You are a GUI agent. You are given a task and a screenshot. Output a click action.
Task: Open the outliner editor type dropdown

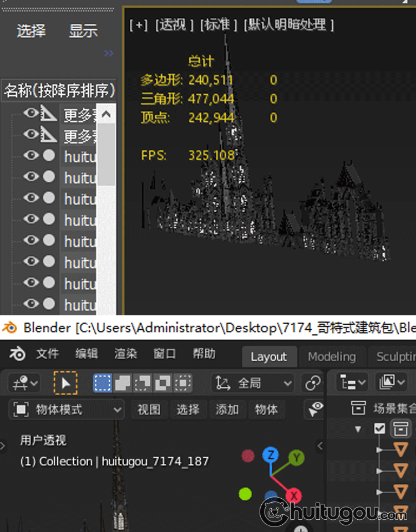[x=352, y=382]
